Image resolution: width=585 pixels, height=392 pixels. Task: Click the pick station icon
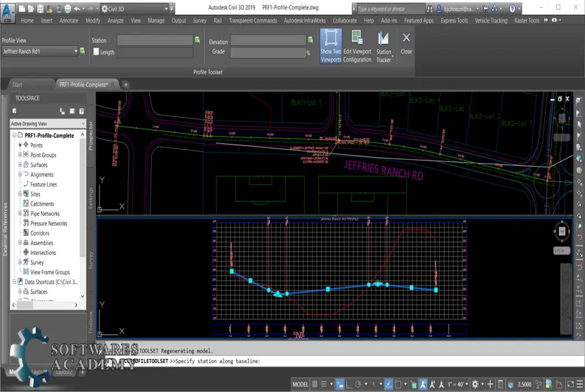pos(197,40)
